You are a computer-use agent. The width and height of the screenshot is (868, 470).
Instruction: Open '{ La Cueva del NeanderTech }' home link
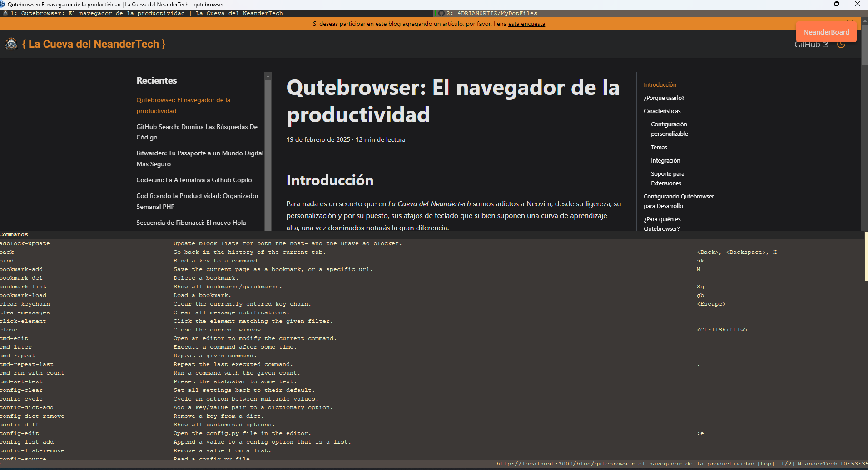tap(94, 44)
